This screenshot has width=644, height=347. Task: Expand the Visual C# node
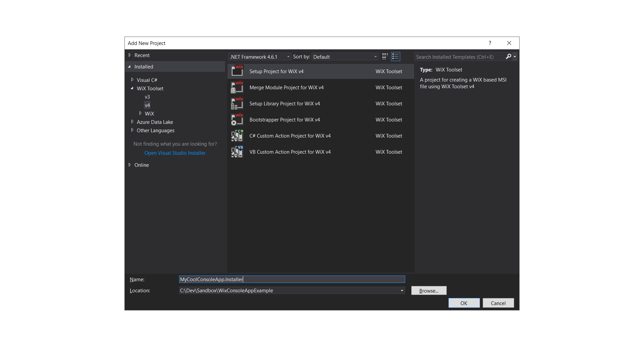132,80
